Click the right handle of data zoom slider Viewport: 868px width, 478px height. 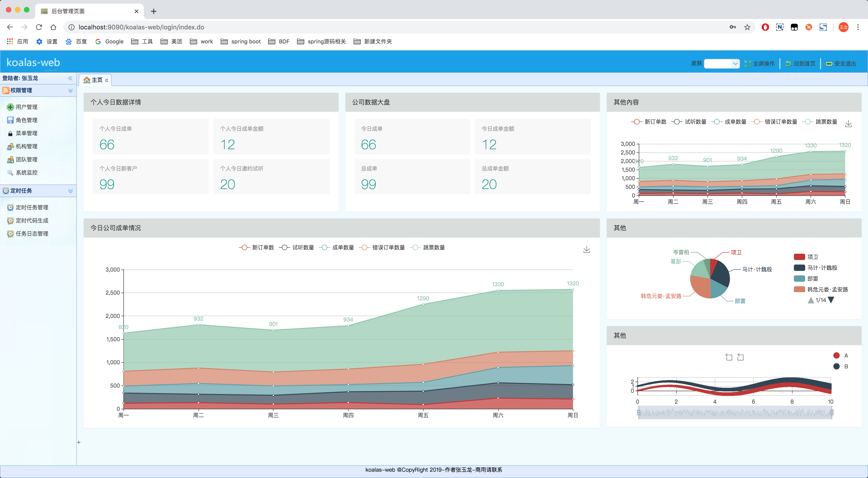pos(832,412)
